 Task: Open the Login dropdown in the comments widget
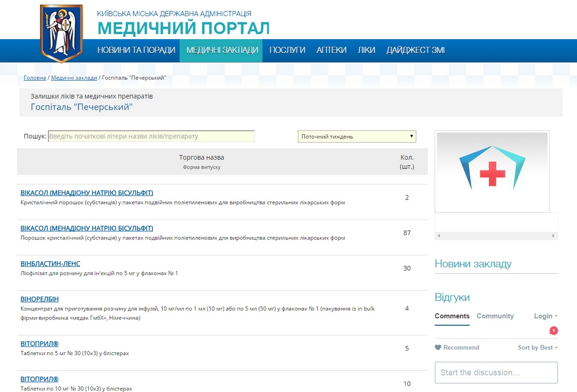point(545,316)
